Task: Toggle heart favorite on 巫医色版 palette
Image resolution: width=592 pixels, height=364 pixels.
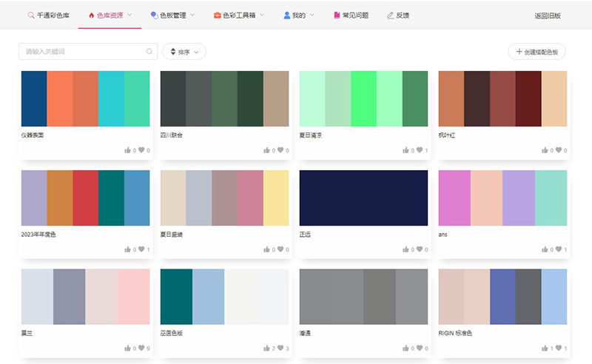Action: click(280, 348)
